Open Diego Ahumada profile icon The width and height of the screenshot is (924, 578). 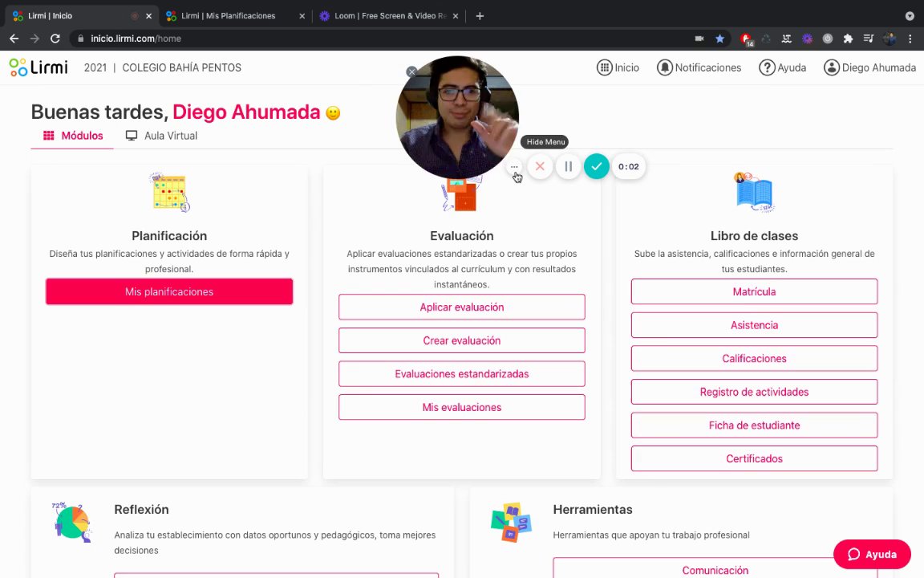[832, 67]
